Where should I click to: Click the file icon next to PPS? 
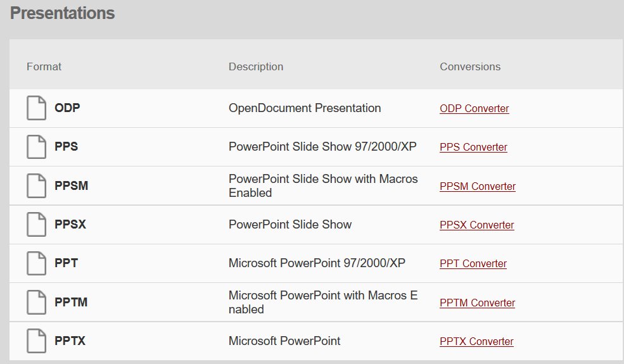36,147
